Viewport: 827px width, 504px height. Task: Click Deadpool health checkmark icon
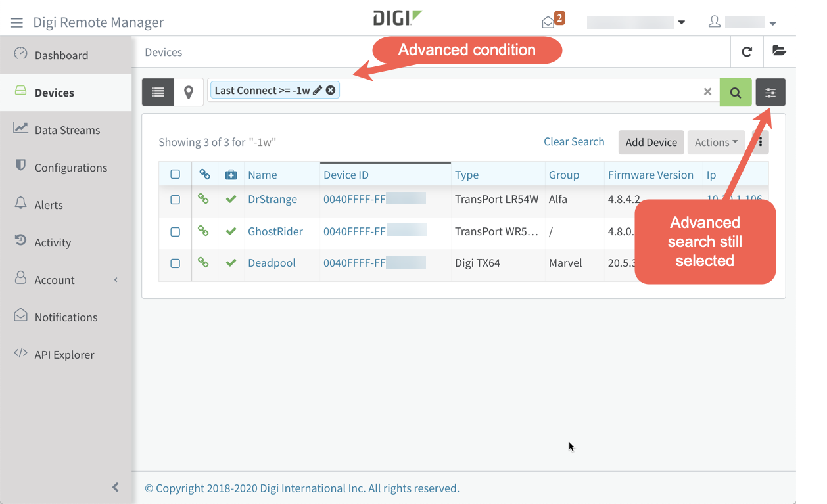(x=231, y=262)
